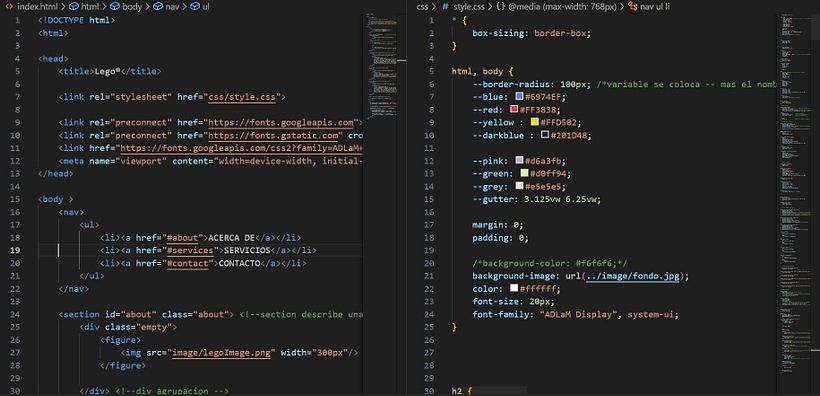Click the ul symbol icon in breadcrumbs
Screen dimensions: 820x396
click(x=195, y=7)
